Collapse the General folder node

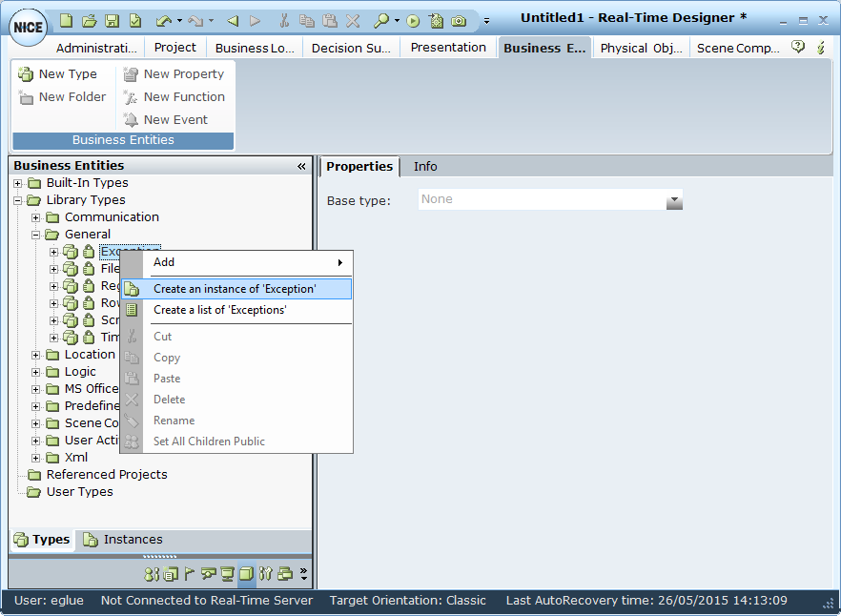point(36,235)
